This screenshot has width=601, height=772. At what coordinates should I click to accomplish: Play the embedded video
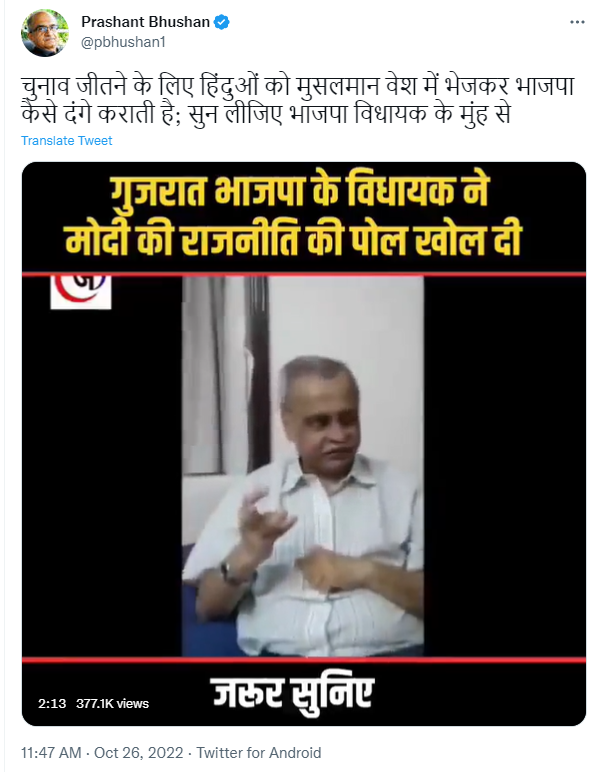click(304, 444)
